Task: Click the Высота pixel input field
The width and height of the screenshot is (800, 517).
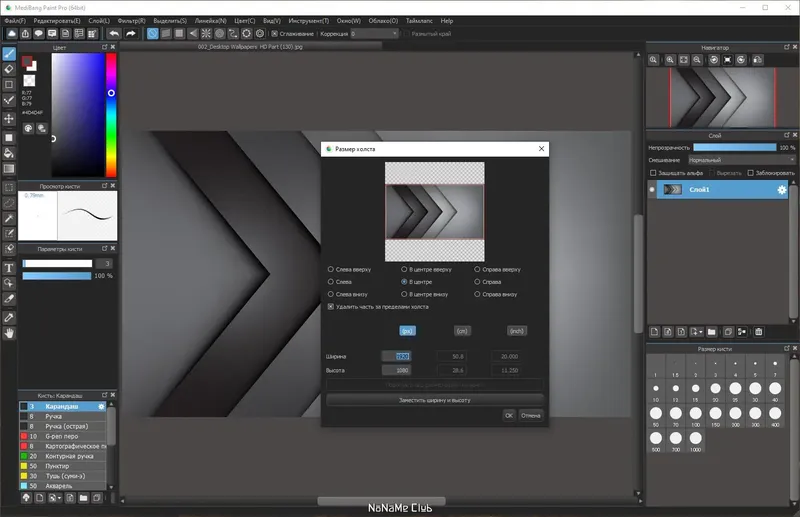Action: tap(396, 371)
